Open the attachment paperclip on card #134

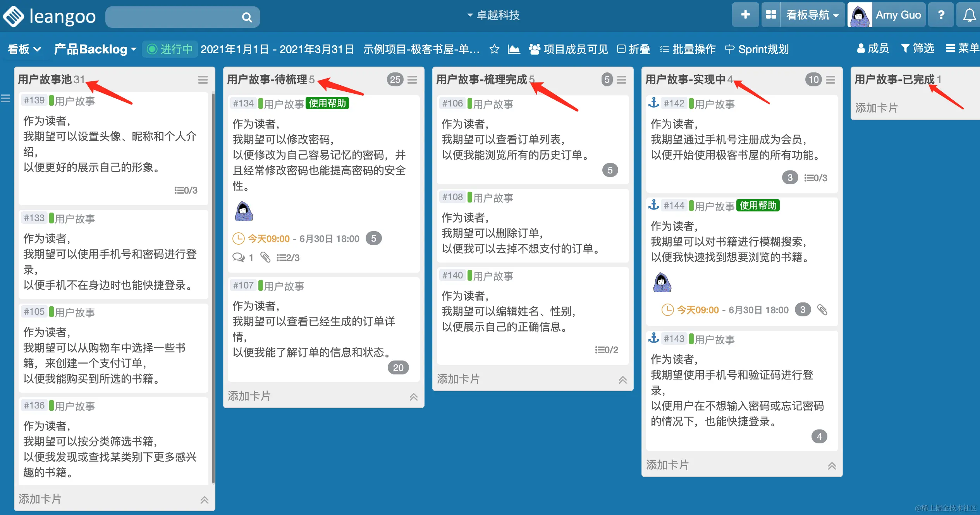pos(265,257)
